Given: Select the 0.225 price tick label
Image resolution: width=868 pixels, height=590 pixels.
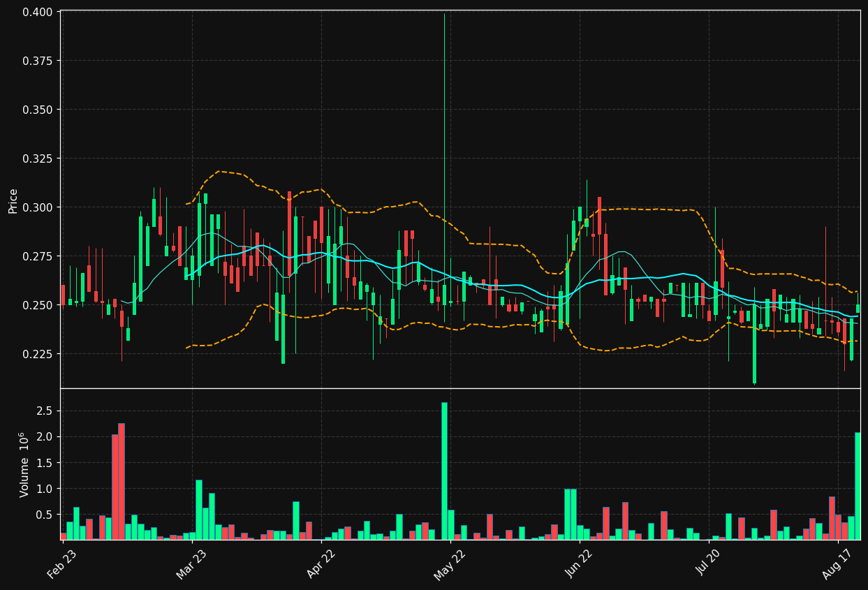Looking at the screenshot, I should (38, 354).
